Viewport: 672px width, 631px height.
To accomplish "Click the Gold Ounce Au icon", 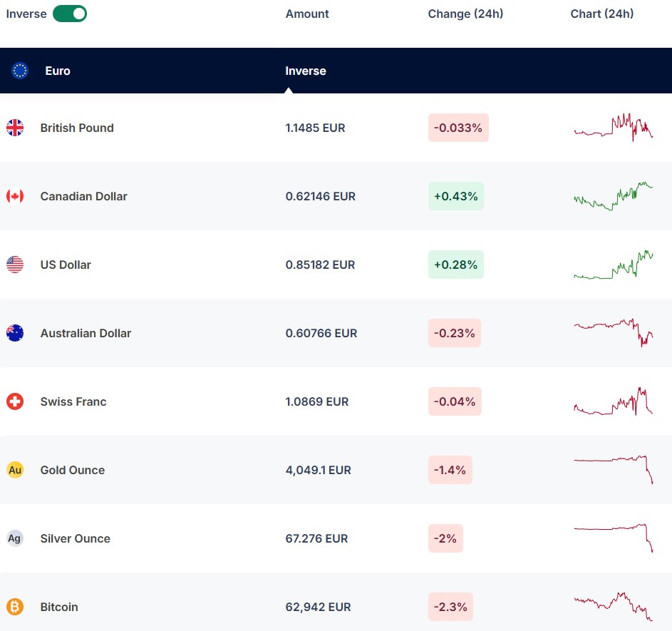I will point(15,470).
